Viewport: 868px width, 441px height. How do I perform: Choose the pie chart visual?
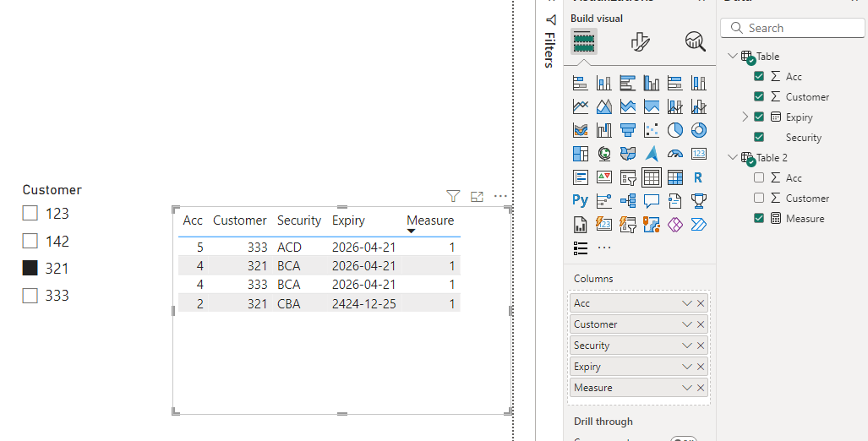[x=674, y=130]
